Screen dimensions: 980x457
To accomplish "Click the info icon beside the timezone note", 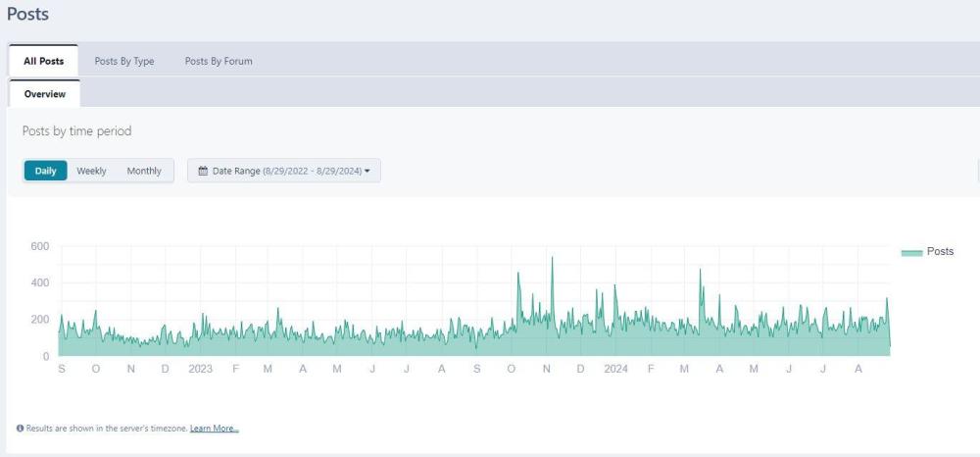I will pos(20,429).
